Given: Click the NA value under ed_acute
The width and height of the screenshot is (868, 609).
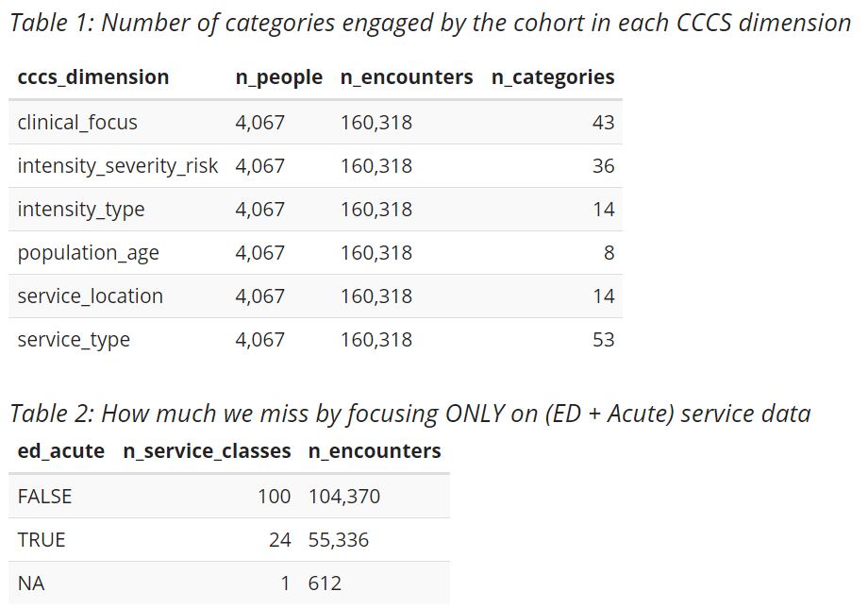Looking at the screenshot, I should [x=31, y=584].
